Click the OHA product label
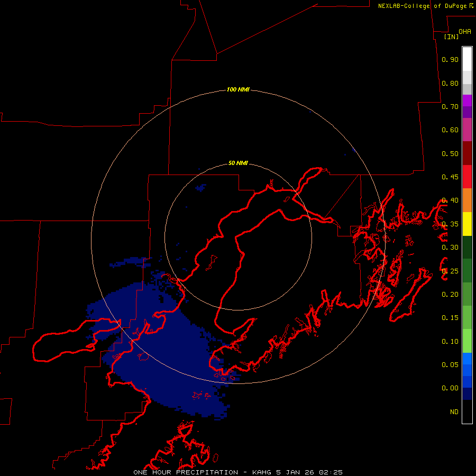 click(465, 32)
